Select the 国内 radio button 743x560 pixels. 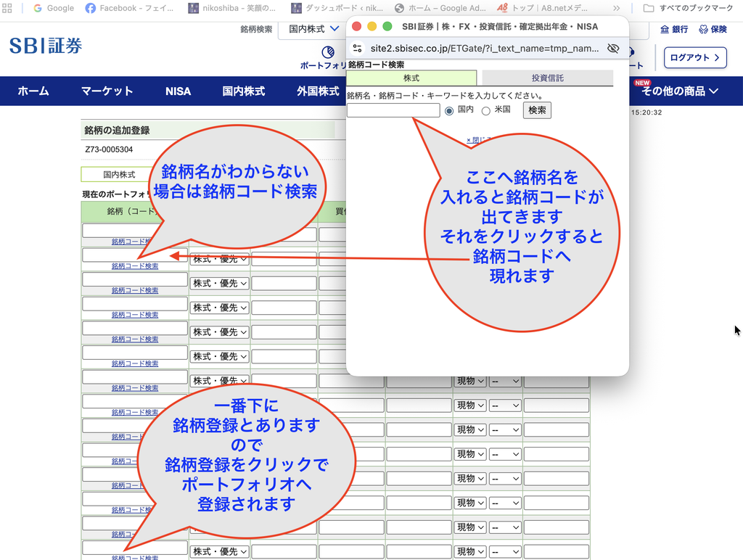(x=449, y=111)
